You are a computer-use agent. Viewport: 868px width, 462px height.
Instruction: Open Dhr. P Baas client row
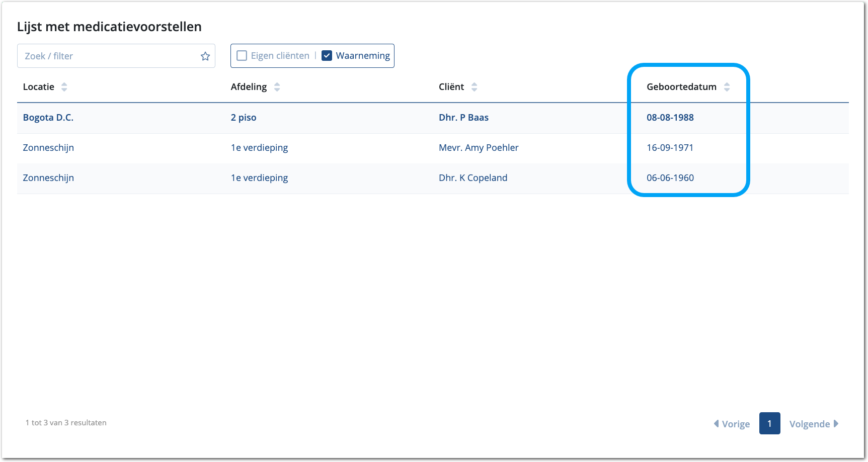(x=463, y=118)
